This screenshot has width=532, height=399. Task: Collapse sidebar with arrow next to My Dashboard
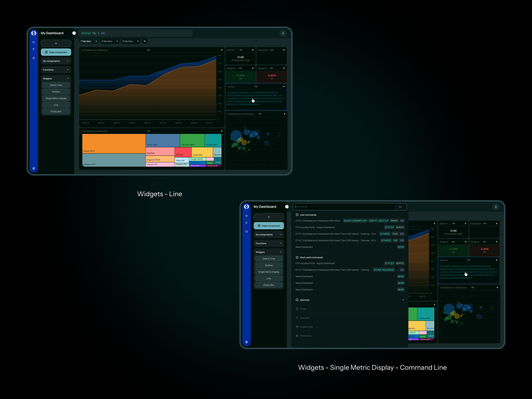[74, 33]
